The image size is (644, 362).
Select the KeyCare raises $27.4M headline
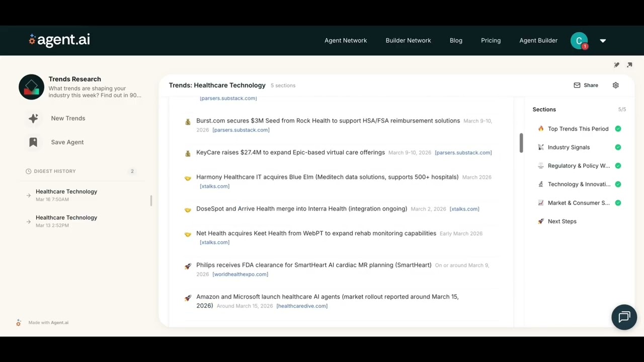[290, 152]
